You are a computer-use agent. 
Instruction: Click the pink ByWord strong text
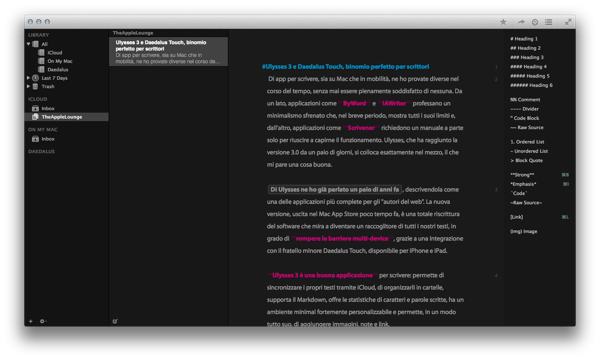pos(354,103)
